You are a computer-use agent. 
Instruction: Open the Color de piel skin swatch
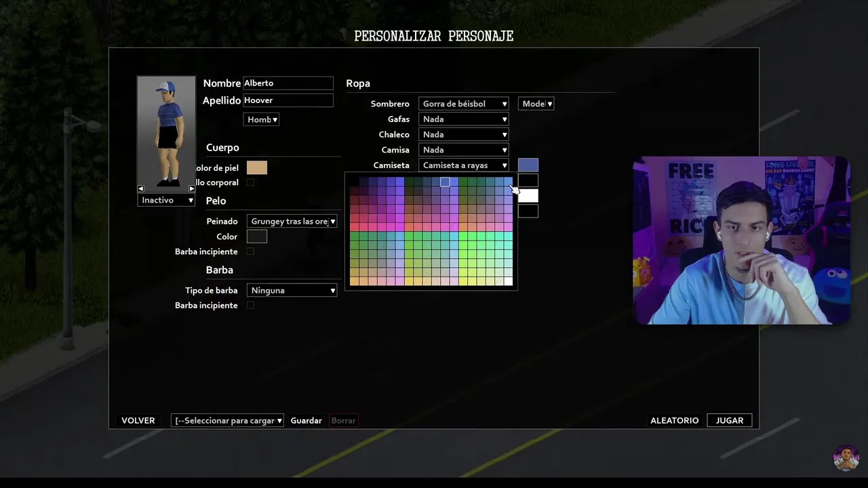(x=257, y=167)
